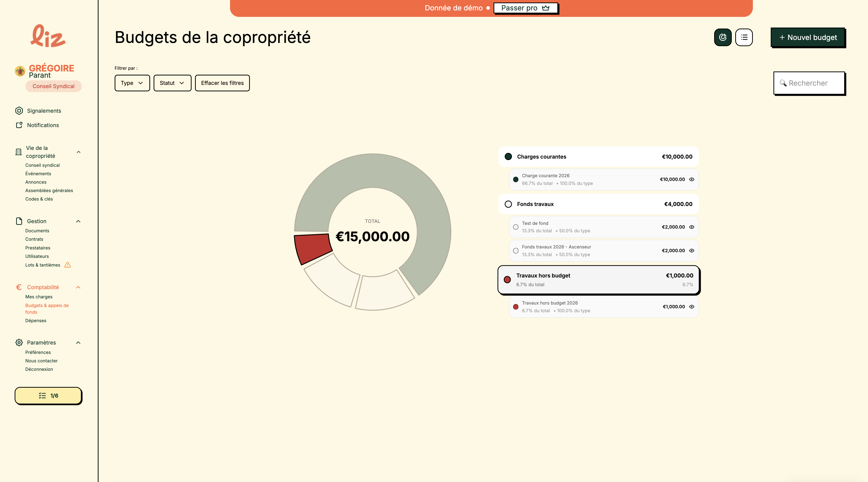Screen dimensions: 868x482
Task: Click the building icon for Vie de la copropriété
Action: click(x=19, y=152)
